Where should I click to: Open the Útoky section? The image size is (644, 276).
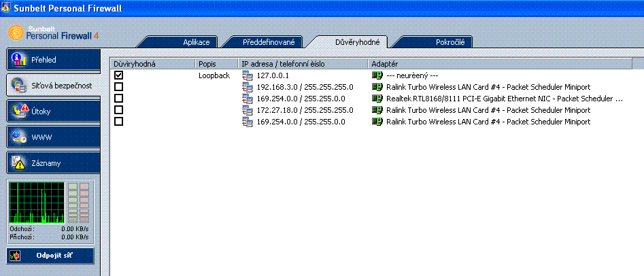[54, 111]
